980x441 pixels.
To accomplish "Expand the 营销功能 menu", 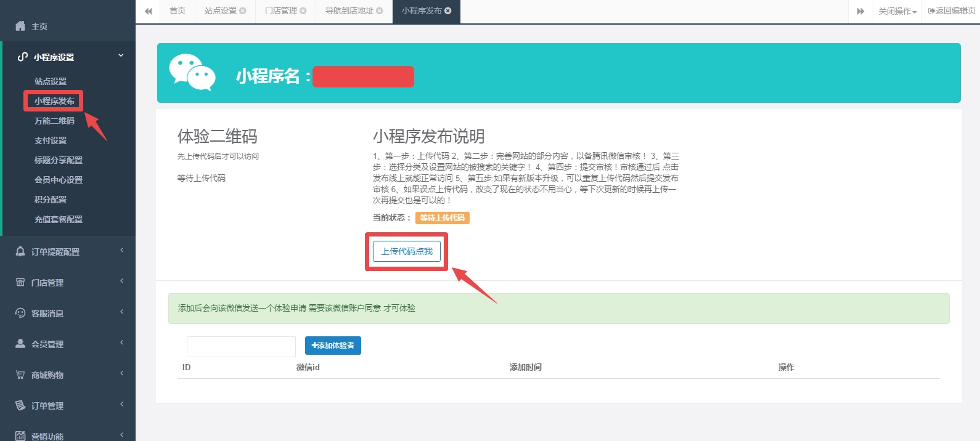I will pos(121,435).
